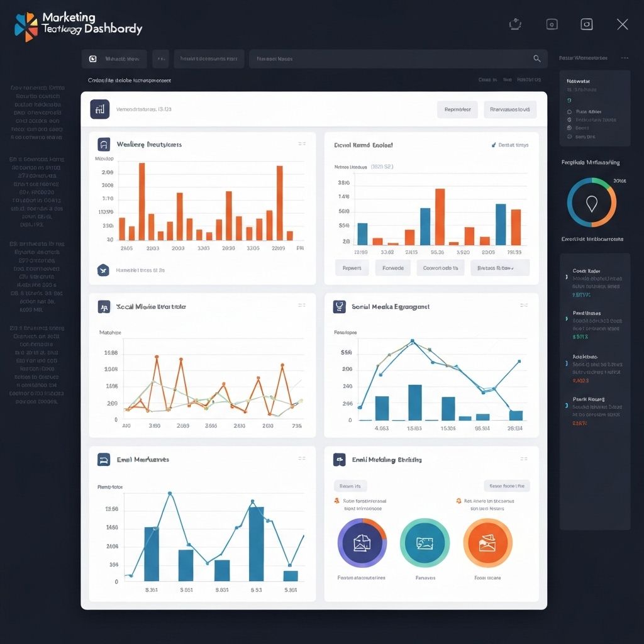Select last radio option in top right sidebar panel
Screen dimensions: 644x644
(569, 136)
